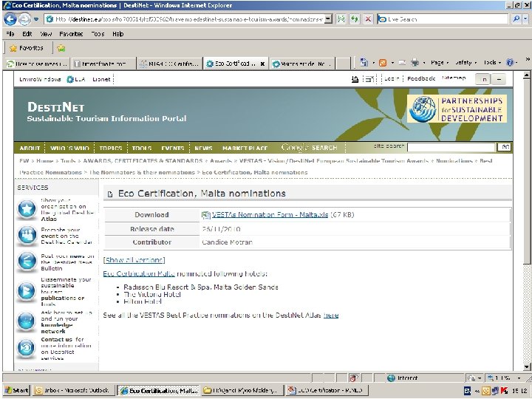Download VESTAs Nomination Form - Malta.xls
This screenshot has height=399, width=532.
(x=270, y=215)
